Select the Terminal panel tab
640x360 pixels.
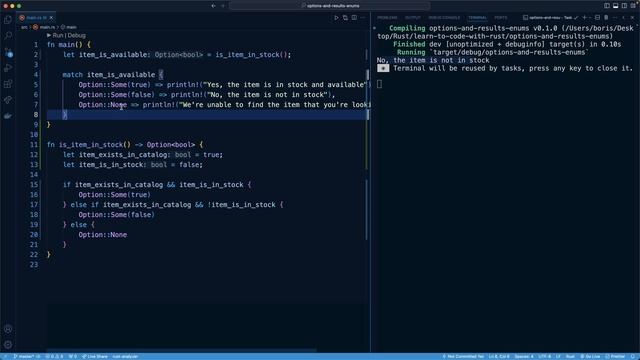click(x=477, y=18)
